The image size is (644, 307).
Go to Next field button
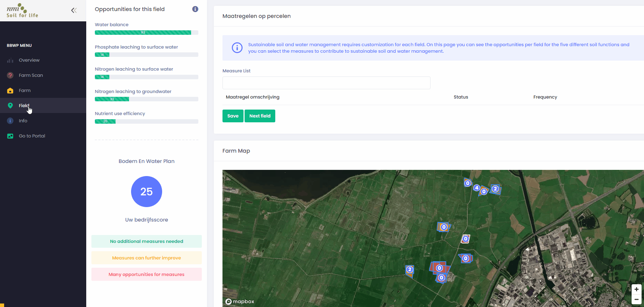pos(260,116)
